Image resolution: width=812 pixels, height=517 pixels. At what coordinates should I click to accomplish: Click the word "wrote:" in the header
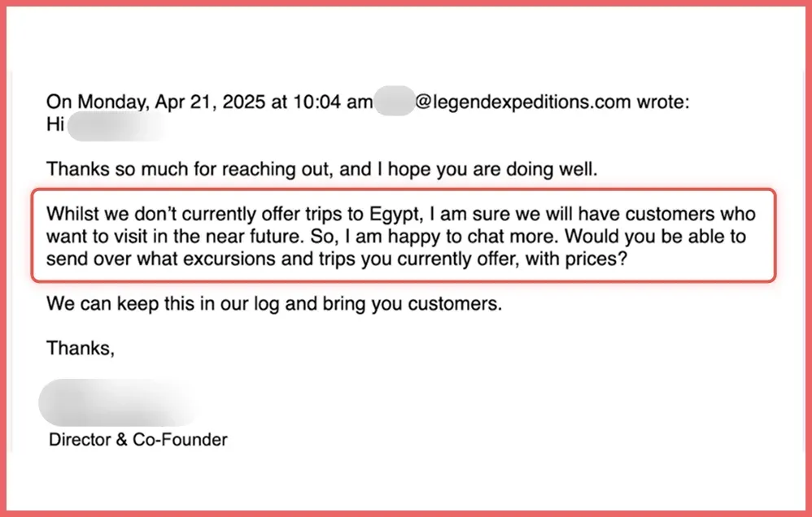(664, 102)
